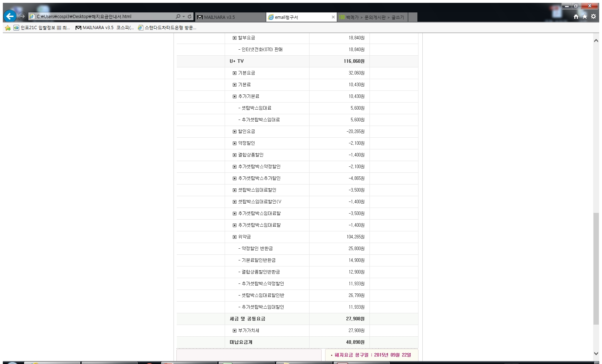This screenshot has width=602, height=364.
Task: Select the email청구서 tab
Action: [301, 17]
